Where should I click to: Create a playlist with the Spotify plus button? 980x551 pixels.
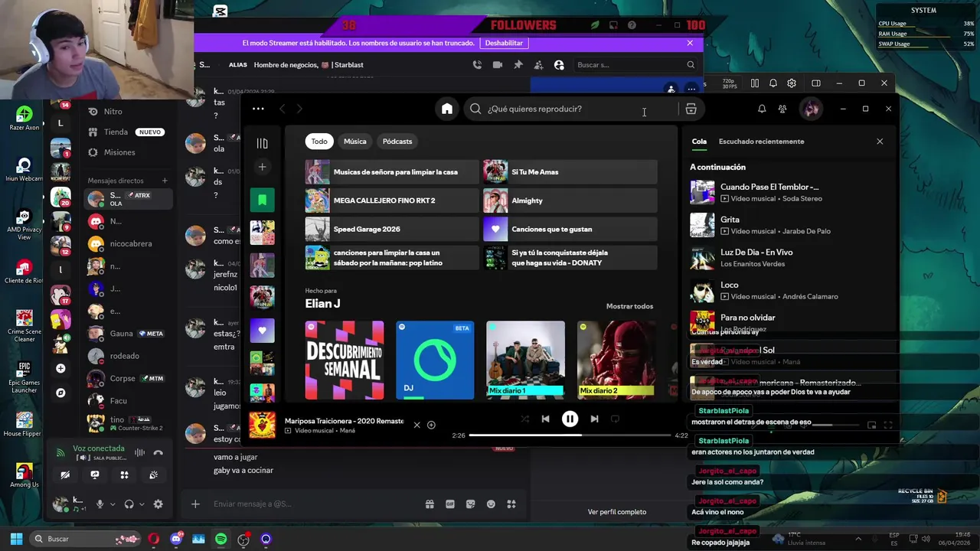click(x=262, y=167)
